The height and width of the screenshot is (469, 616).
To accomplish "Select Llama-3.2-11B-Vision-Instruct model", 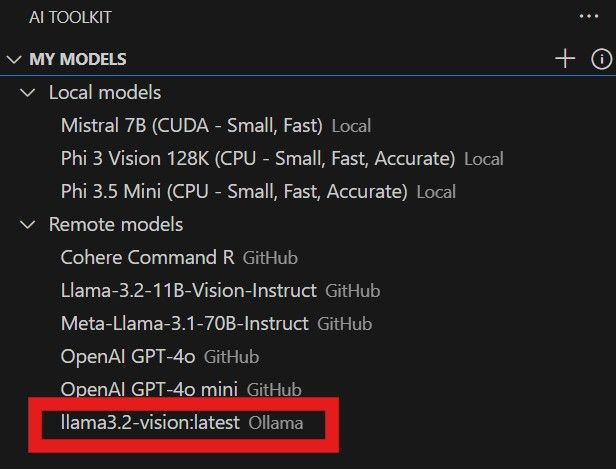I will coord(188,291).
